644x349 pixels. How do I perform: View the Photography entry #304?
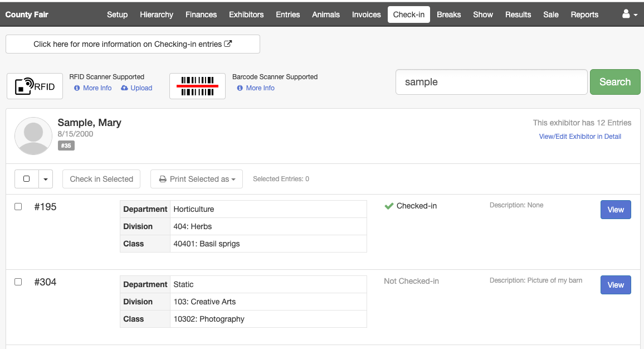point(616,285)
